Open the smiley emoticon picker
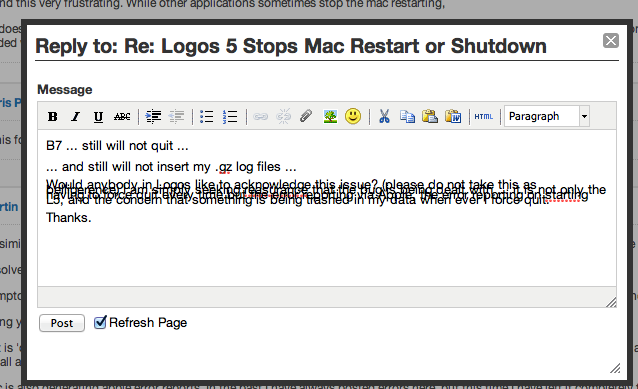The height and width of the screenshot is (389, 638). [353, 116]
